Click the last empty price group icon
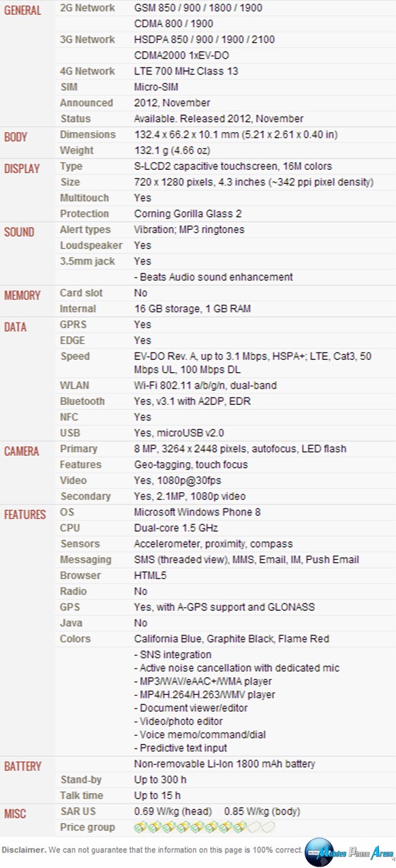This screenshot has width=396, height=868. click(x=267, y=827)
